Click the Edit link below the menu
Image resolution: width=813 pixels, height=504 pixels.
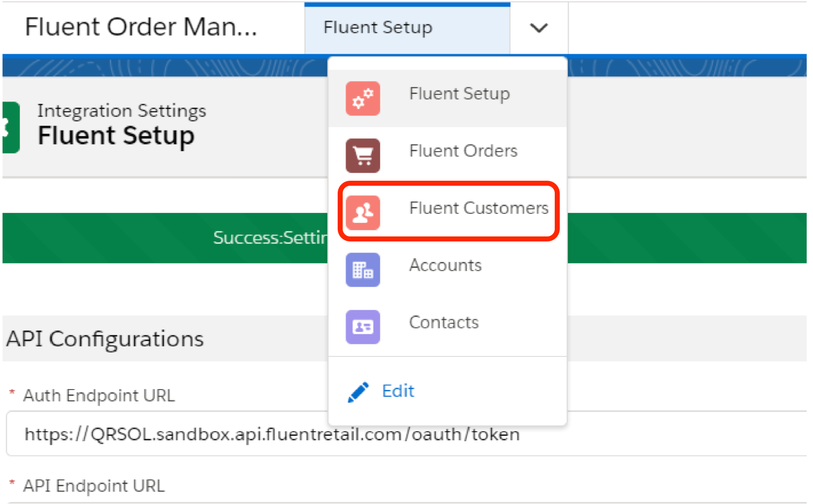[x=397, y=391]
